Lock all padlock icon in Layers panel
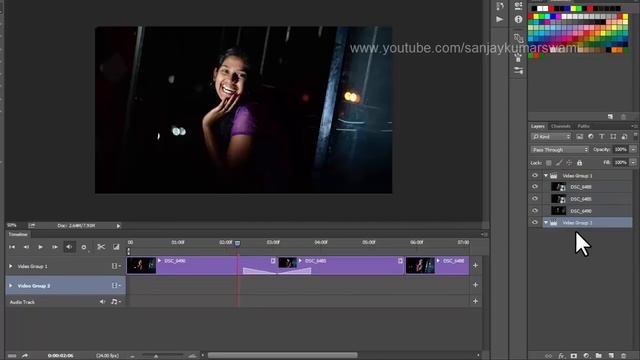 click(579, 163)
